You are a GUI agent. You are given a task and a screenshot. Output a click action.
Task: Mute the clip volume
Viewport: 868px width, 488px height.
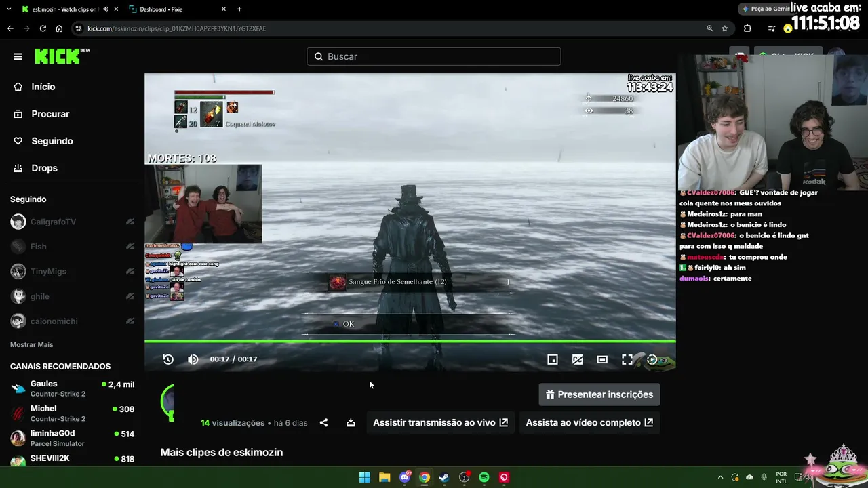(193, 359)
